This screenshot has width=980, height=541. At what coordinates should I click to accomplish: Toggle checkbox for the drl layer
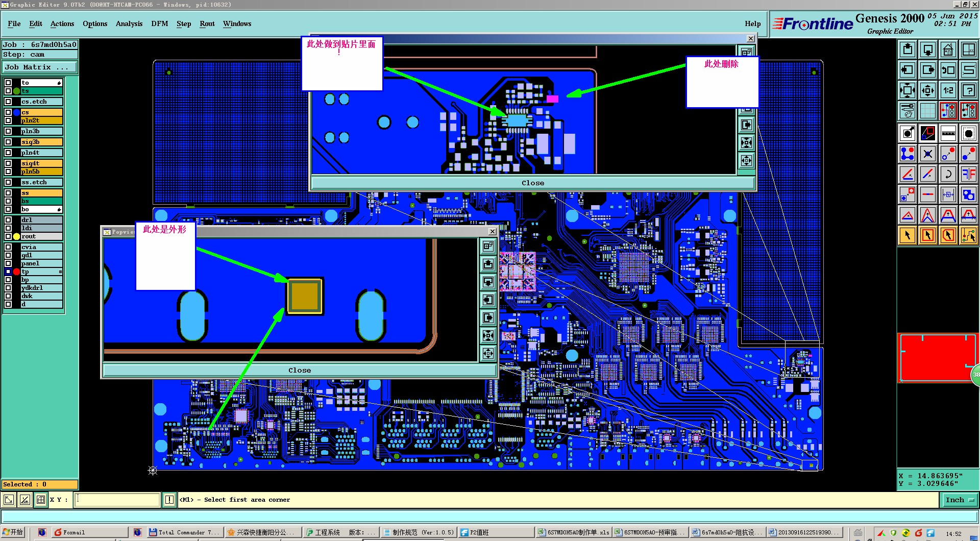tap(8, 220)
